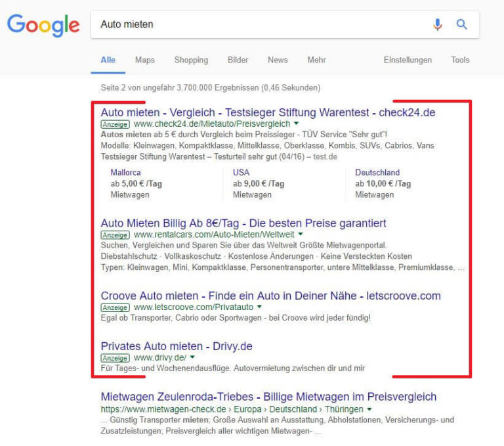The image size is (504, 446).
Task: Click the magnifying glass search button
Action: coord(461,24)
